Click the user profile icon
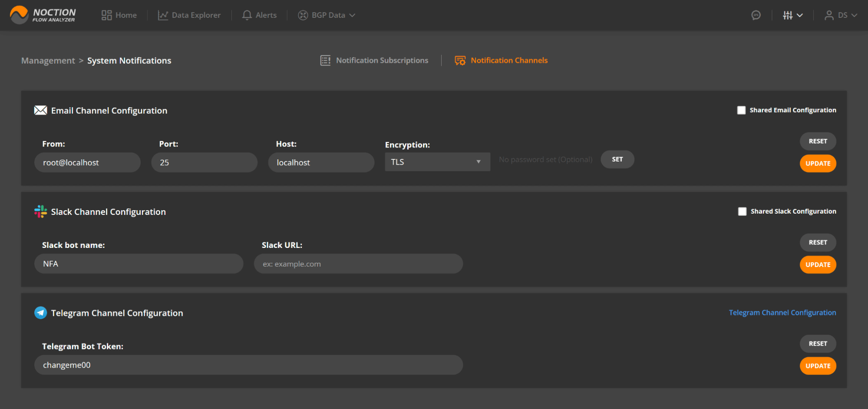This screenshot has width=868, height=409. tap(829, 15)
